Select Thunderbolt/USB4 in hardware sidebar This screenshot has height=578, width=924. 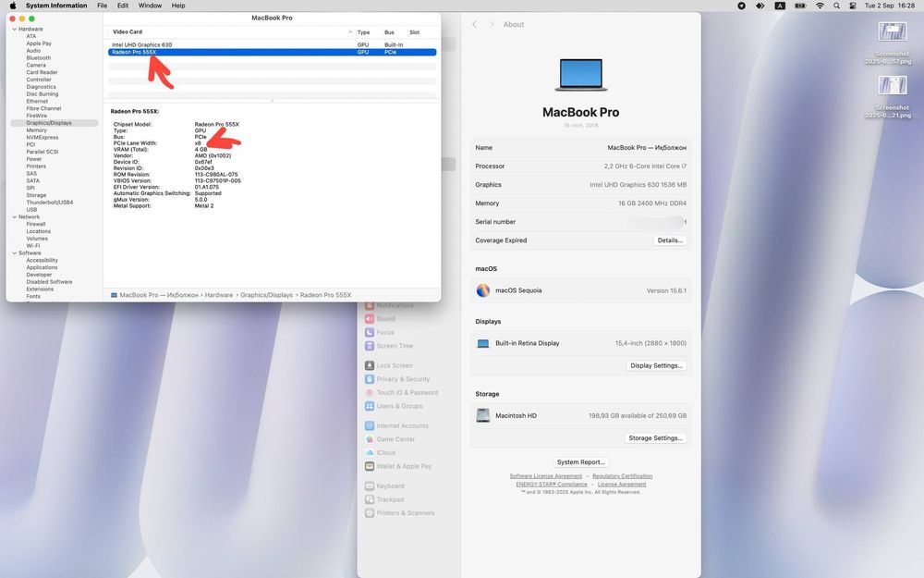click(50, 203)
